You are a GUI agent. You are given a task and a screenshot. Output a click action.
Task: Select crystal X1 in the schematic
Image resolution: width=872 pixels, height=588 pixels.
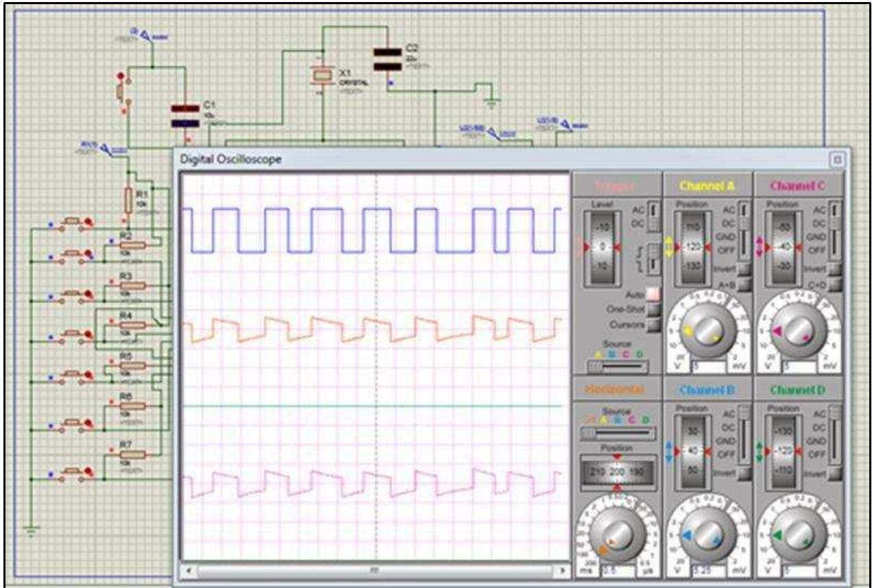pos(322,75)
